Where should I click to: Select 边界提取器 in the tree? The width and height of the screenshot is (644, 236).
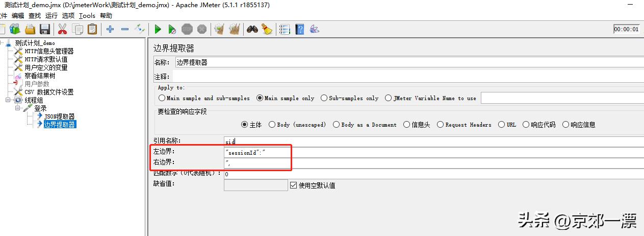[x=60, y=124]
